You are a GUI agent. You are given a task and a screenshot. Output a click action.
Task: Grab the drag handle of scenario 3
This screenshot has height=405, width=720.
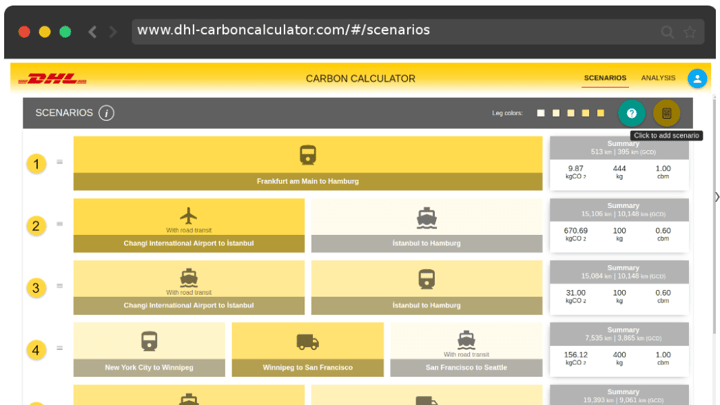pos(60,286)
